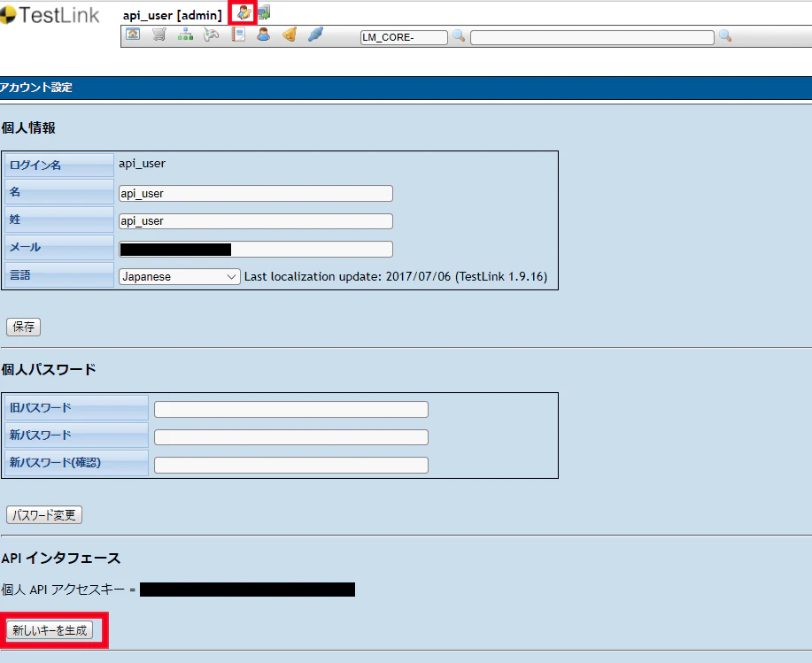Click the logout icon beside api_user
Screen dimensions: 812x663
pos(264,12)
